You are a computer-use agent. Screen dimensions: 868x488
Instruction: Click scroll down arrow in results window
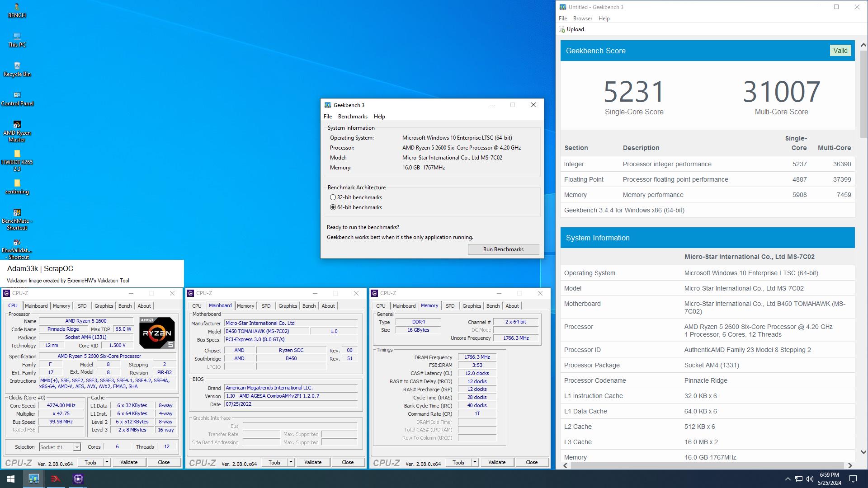pyautogui.click(x=863, y=452)
